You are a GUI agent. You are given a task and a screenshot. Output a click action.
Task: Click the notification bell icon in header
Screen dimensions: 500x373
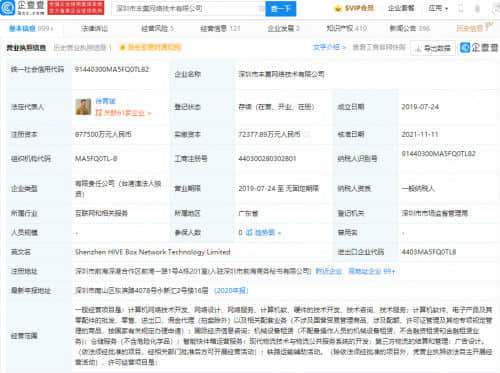tap(477, 8)
